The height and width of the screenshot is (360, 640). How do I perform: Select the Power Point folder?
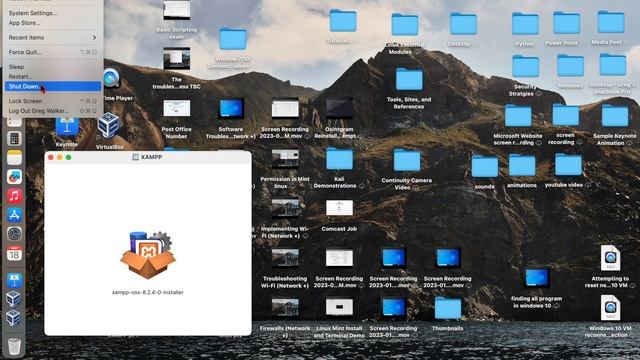pos(567,23)
